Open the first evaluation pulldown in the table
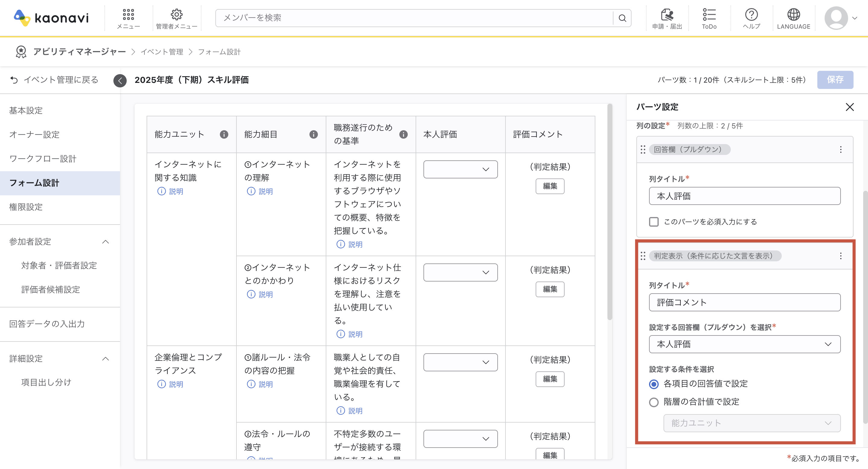Screen dimensions: 868x469 pos(460,169)
